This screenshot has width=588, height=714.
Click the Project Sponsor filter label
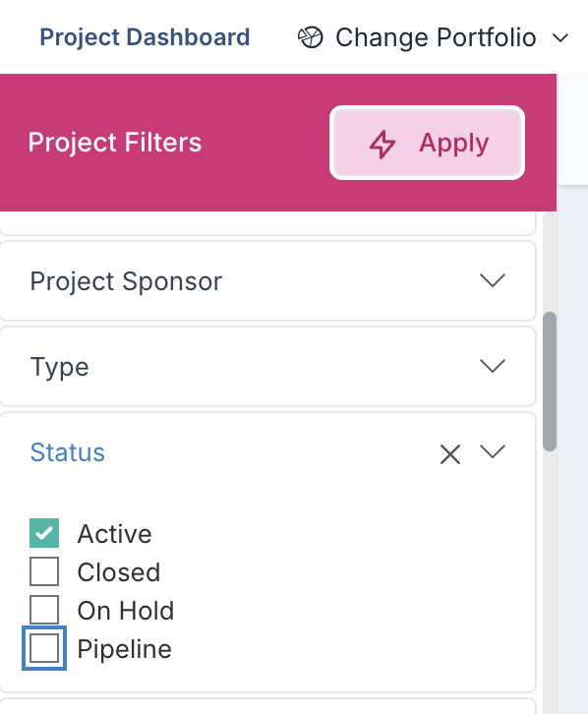[126, 281]
